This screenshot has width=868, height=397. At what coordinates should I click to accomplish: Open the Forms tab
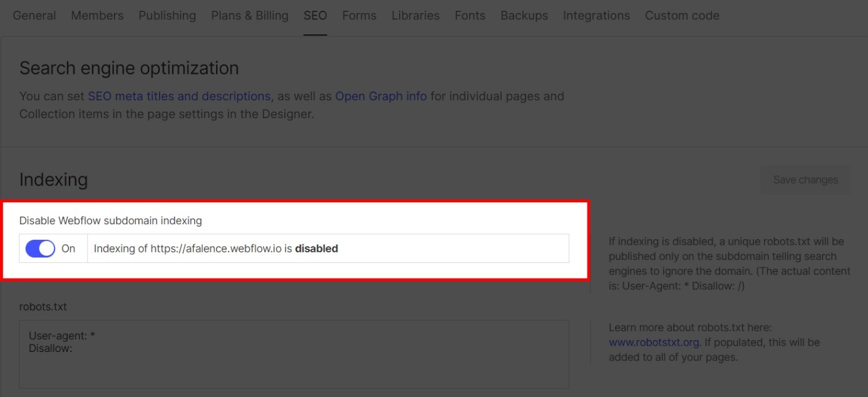tap(359, 15)
